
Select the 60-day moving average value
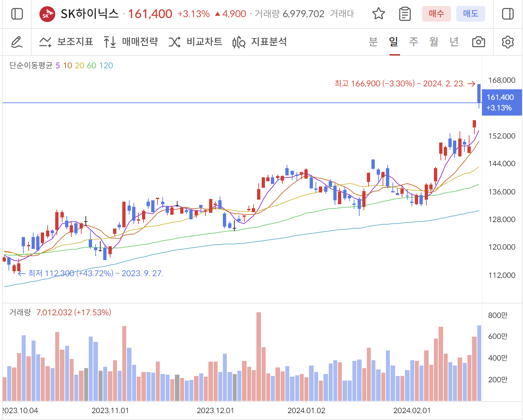pos(91,66)
